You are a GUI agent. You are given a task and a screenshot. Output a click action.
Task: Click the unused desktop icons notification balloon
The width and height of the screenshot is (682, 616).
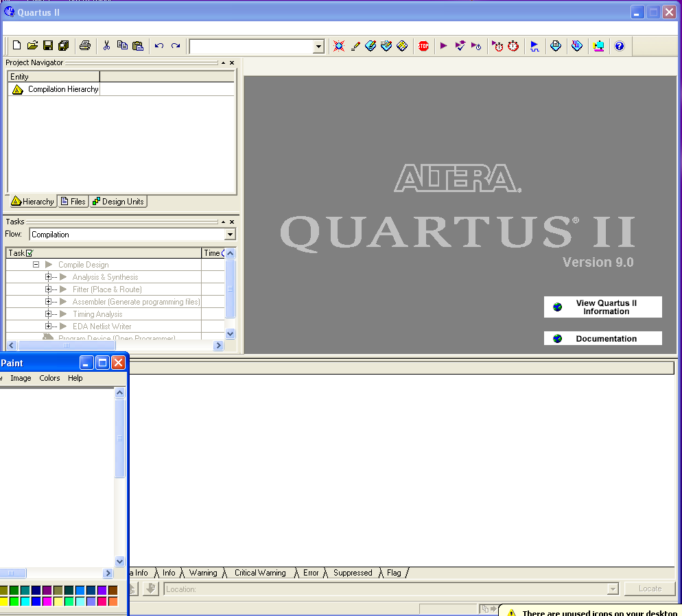click(591, 611)
